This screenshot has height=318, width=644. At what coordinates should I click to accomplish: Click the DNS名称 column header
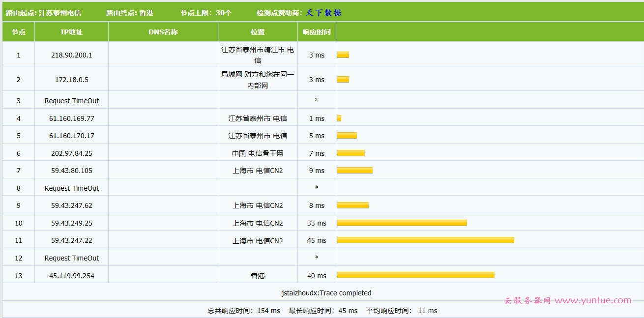tap(163, 31)
